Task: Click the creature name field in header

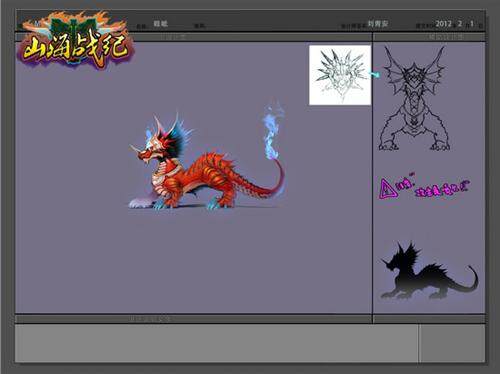Action: [x=160, y=23]
